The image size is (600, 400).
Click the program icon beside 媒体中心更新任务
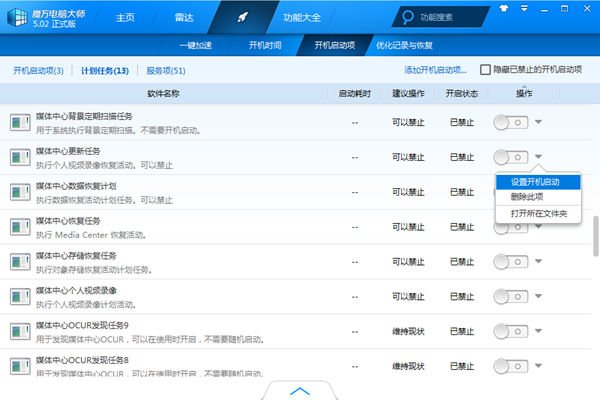(x=20, y=157)
